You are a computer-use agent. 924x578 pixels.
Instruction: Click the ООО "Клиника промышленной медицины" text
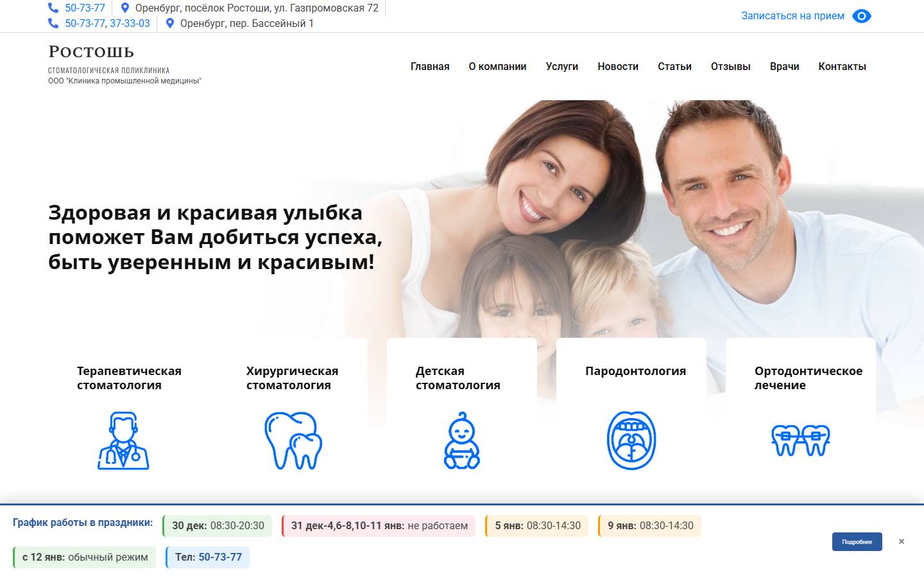coord(125,81)
